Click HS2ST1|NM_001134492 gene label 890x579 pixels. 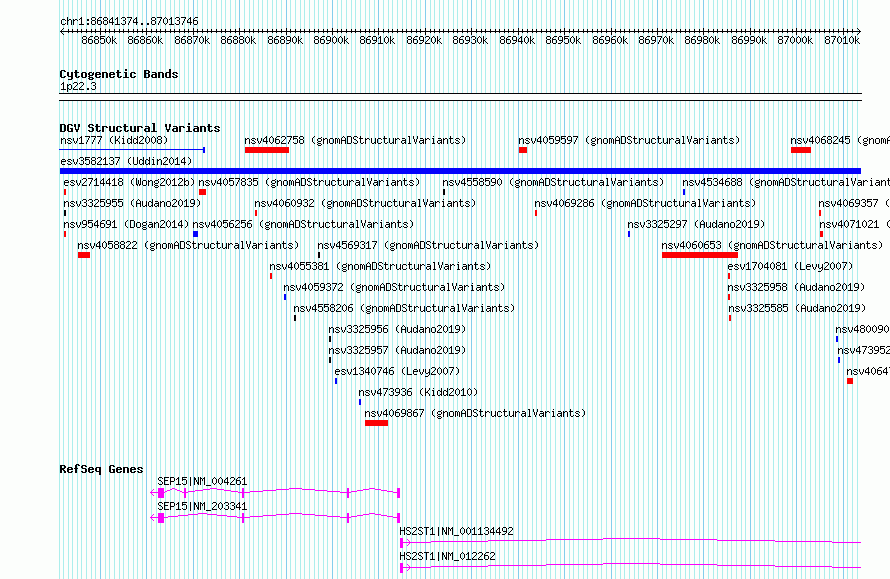click(456, 531)
